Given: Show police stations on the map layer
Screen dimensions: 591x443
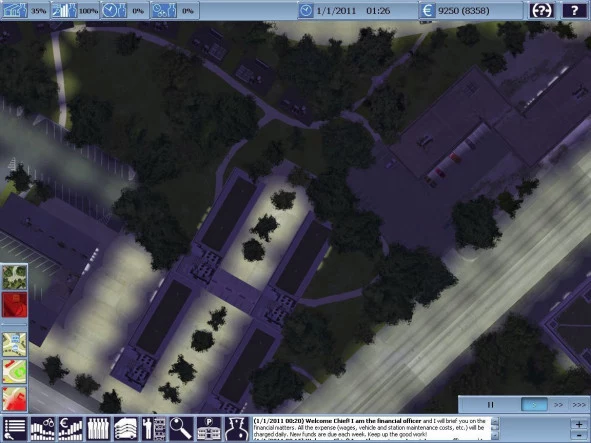Looking at the screenshot, I should click(x=14, y=344).
